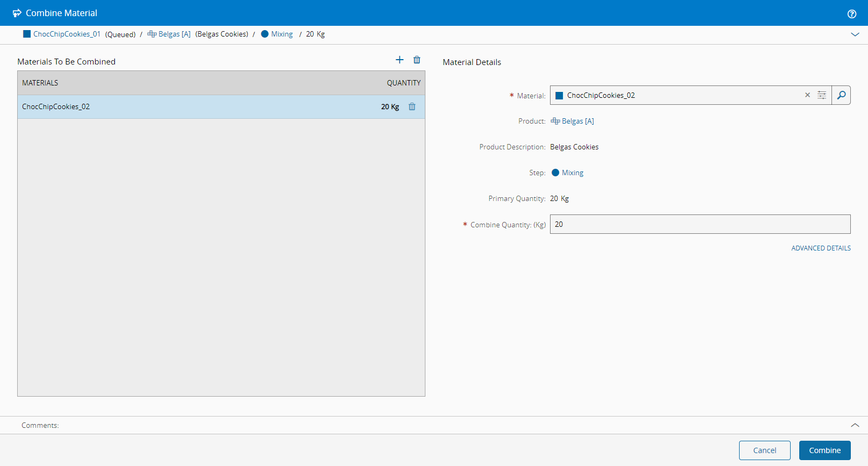
Task: Open the Mixing Step link in details
Action: point(573,173)
